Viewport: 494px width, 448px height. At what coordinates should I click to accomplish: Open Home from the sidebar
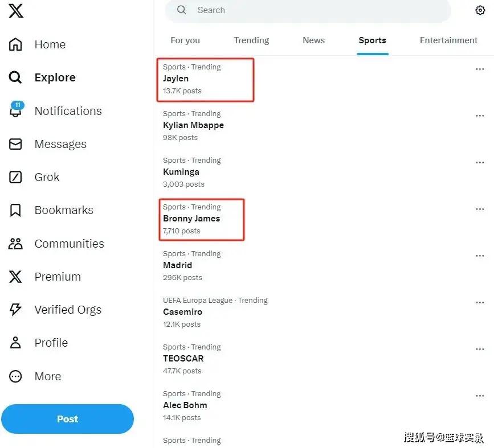[50, 44]
